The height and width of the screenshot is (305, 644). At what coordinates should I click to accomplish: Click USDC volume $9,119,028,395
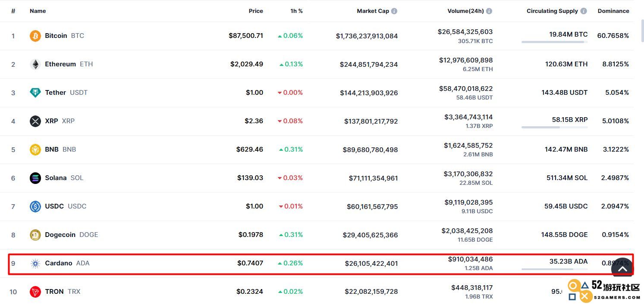(x=468, y=202)
